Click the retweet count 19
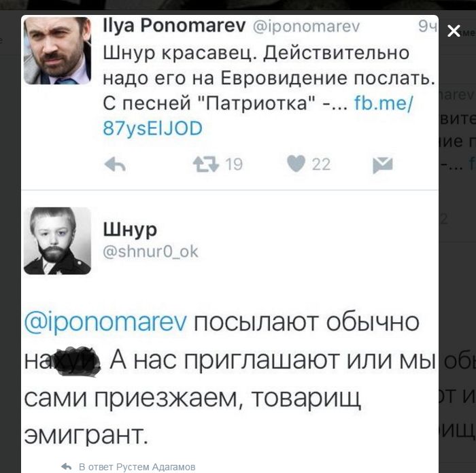The width and height of the screenshot is (476, 473). coord(233,164)
